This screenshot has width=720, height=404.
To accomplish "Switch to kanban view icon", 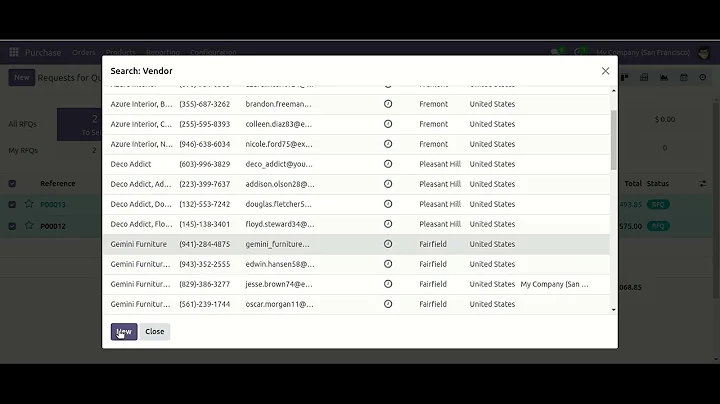I will [624, 78].
